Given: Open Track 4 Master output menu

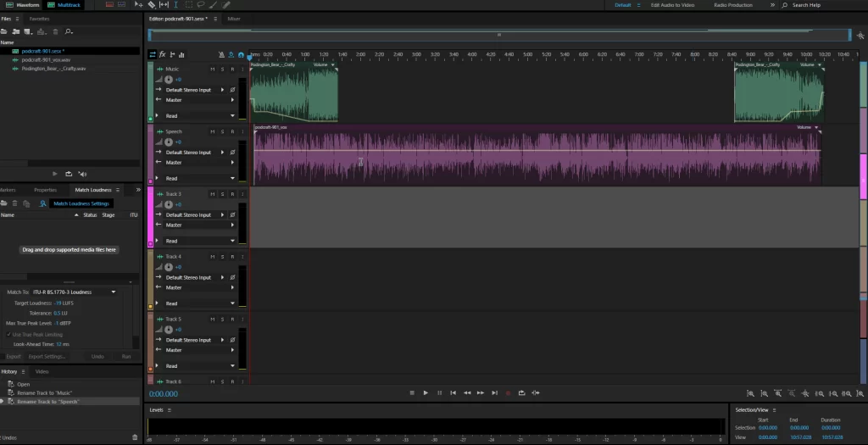Looking at the screenshot, I should pos(200,288).
